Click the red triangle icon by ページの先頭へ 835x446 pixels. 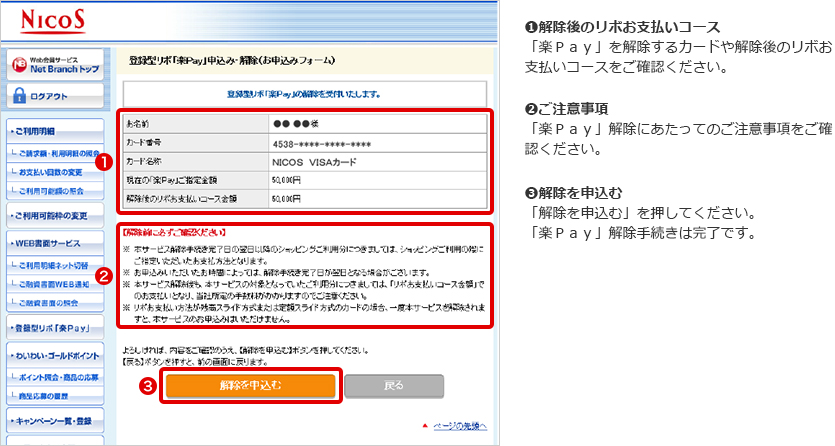coord(425,426)
